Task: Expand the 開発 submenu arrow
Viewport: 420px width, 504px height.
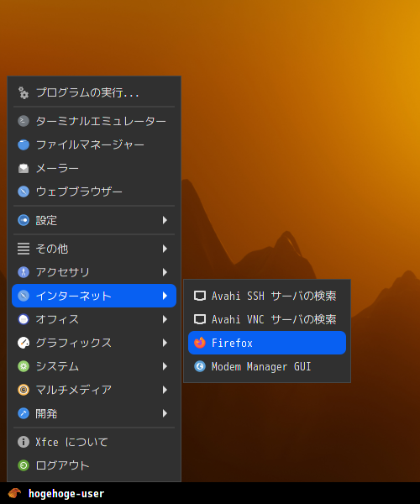Action: 165,413
